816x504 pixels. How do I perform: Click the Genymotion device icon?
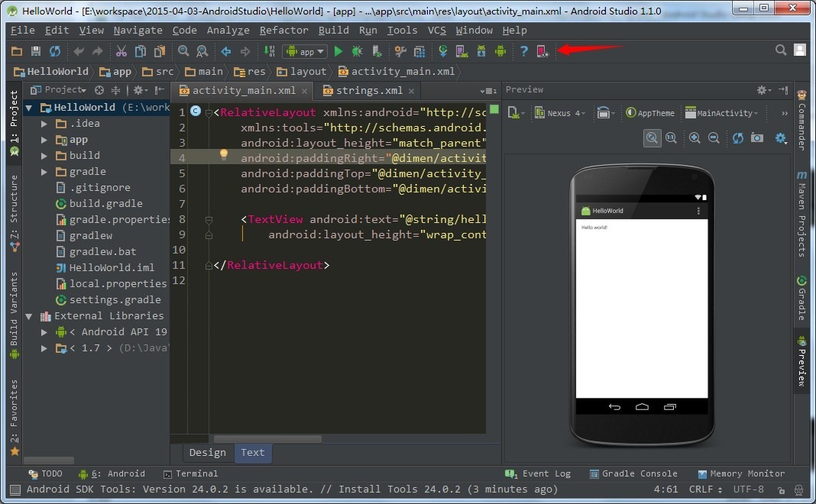(542, 51)
